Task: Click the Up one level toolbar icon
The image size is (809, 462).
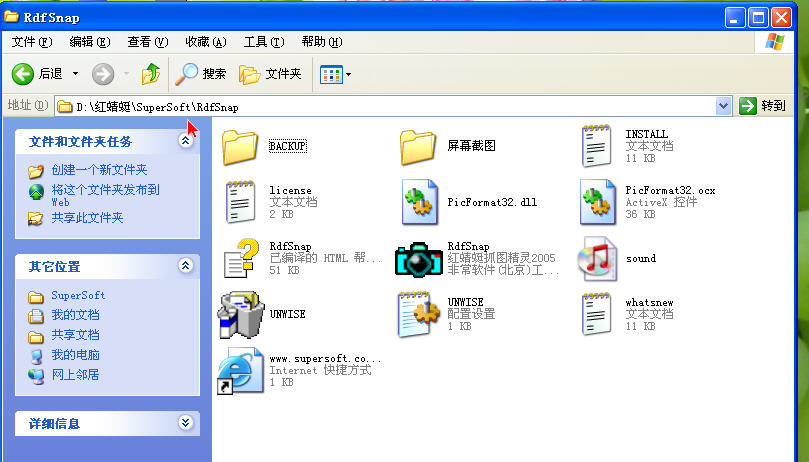Action: (150, 74)
